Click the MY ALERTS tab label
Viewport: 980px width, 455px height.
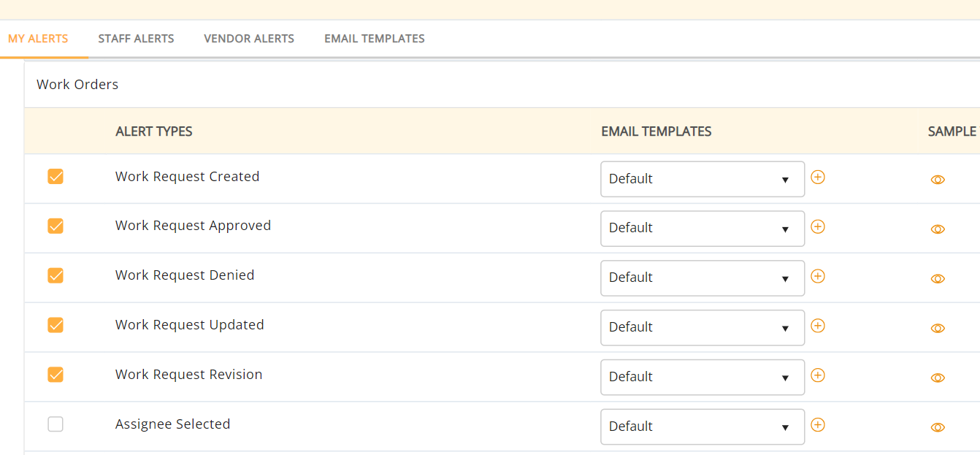[38, 38]
